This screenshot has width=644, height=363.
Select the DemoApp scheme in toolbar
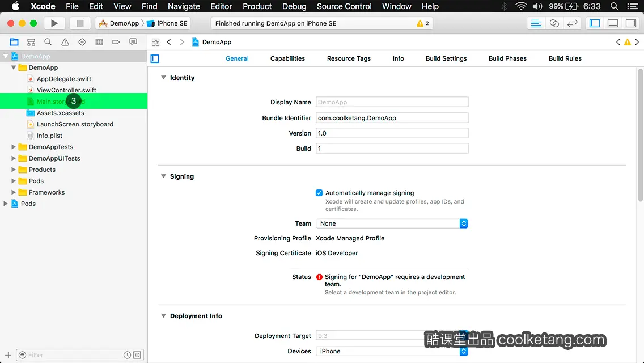click(x=119, y=23)
